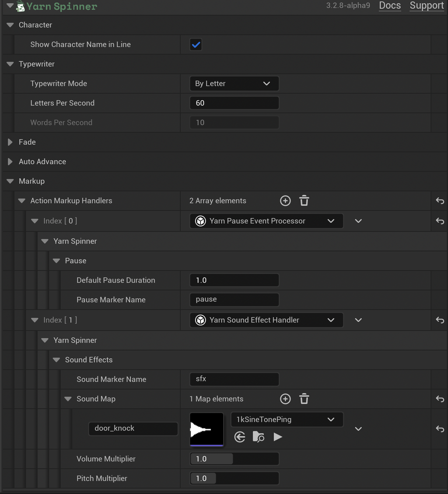Click the door_knock key field
The width and height of the screenshot is (448, 494).
(x=133, y=428)
